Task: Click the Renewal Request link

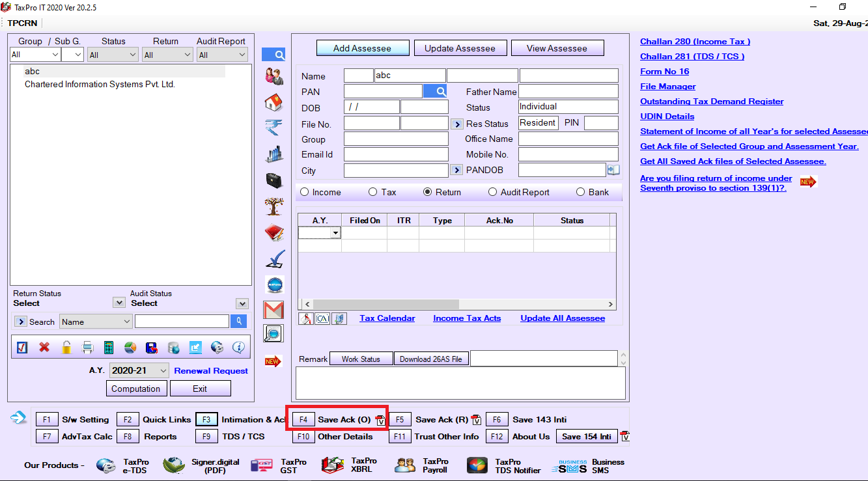Action: [211, 371]
